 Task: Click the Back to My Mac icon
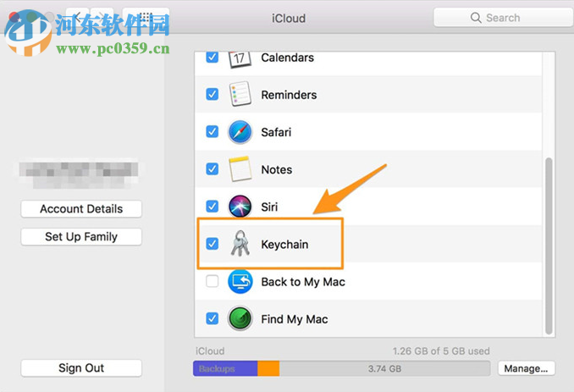coord(240,281)
